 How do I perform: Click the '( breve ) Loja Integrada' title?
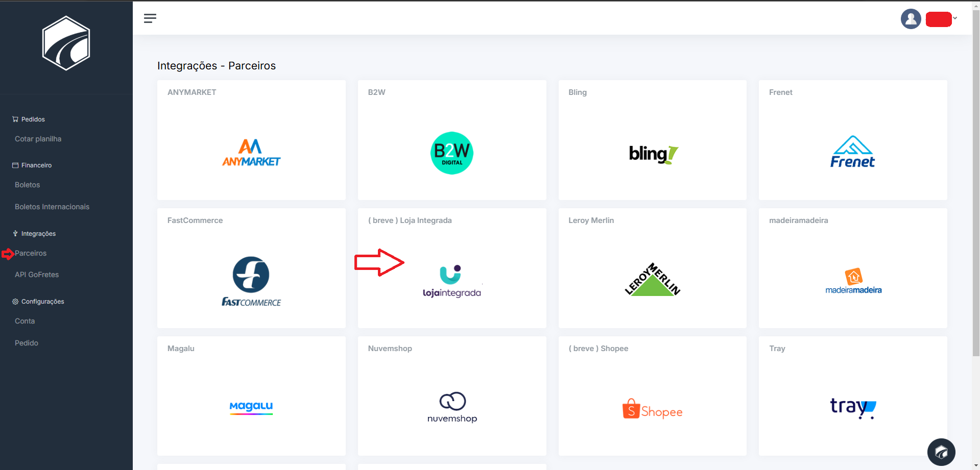410,220
